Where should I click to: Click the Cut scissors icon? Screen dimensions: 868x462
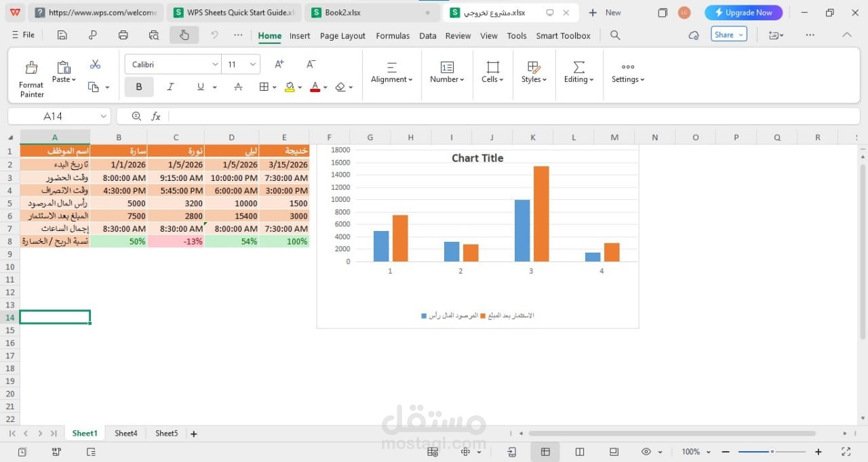point(95,64)
